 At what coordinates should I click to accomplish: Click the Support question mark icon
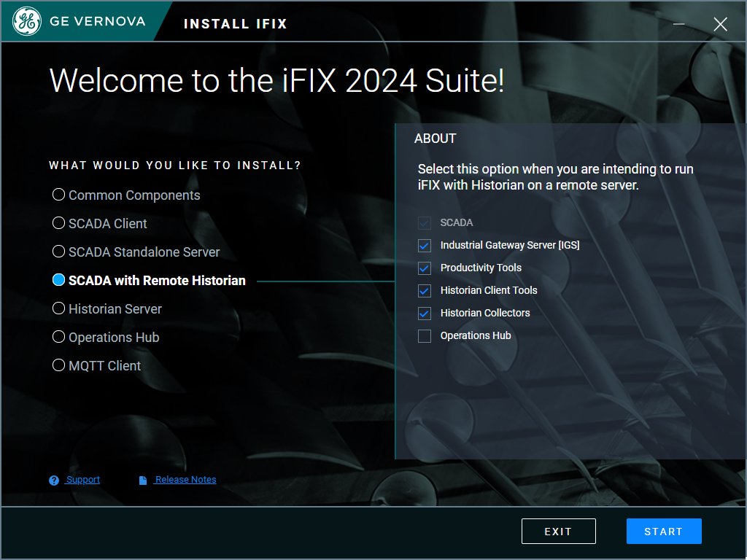[x=54, y=481]
